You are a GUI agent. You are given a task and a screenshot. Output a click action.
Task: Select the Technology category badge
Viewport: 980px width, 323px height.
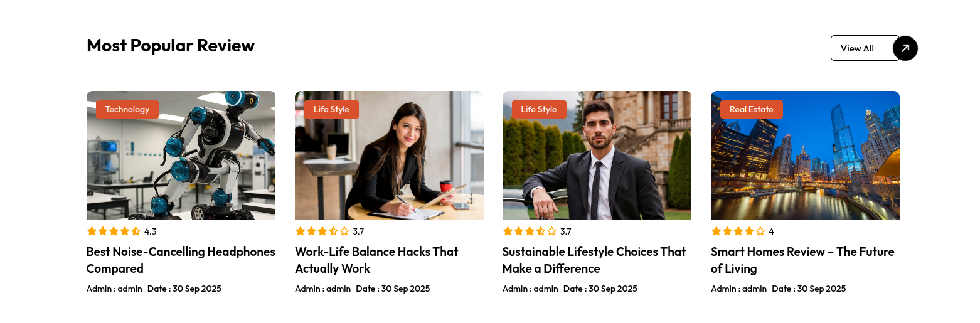(127, 109)
